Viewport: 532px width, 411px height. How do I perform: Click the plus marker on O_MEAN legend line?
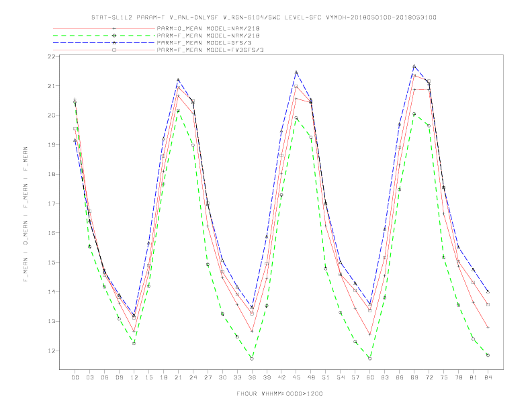pyautogui.click(x=114, y=28)
